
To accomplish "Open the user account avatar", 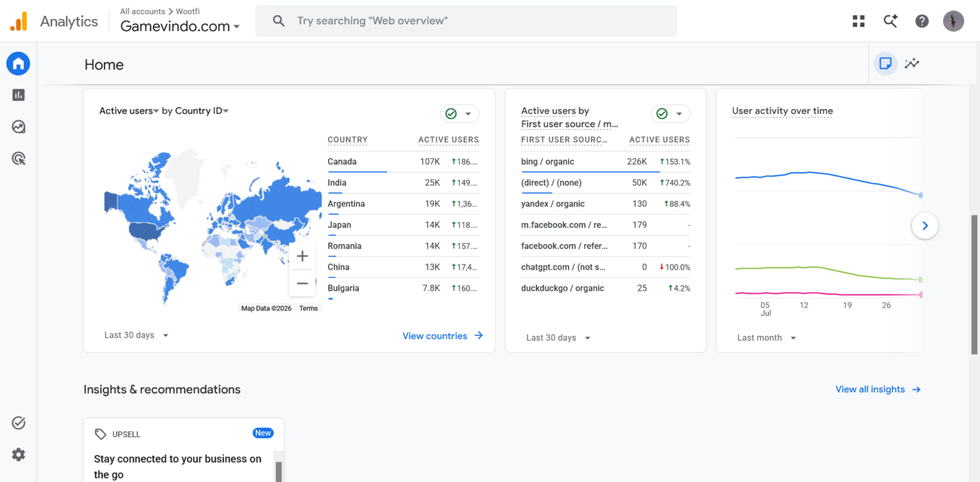I will 954,21.
